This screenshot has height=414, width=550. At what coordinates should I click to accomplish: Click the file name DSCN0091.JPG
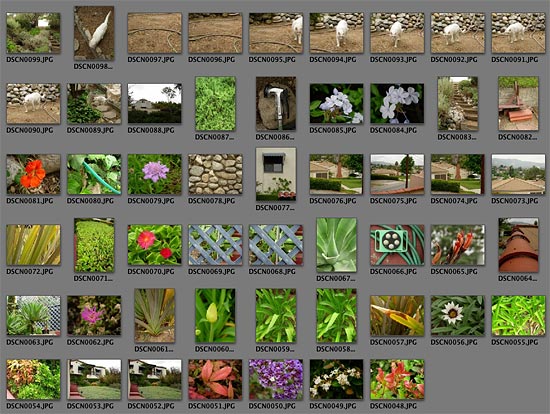[x=515, y=60]
